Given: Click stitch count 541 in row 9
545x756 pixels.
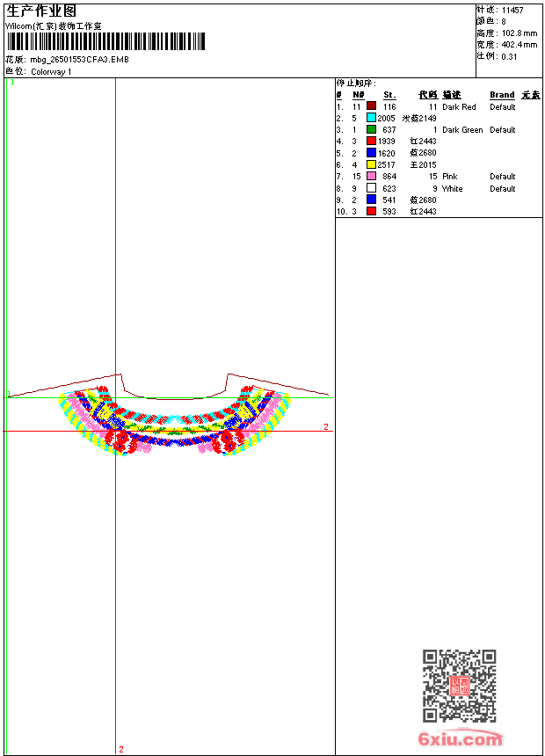Looking at the screenshot, I should tap(389, 200).
